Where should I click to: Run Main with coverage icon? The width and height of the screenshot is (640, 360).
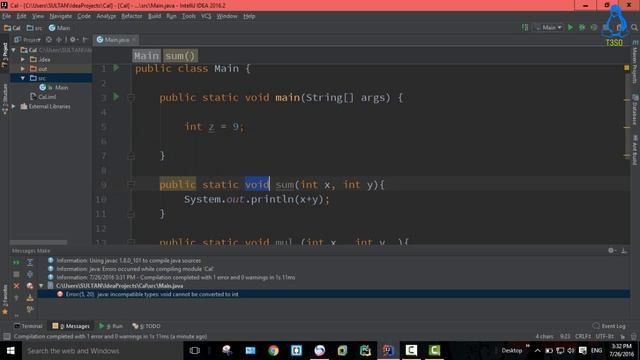[x=594, y=27]
